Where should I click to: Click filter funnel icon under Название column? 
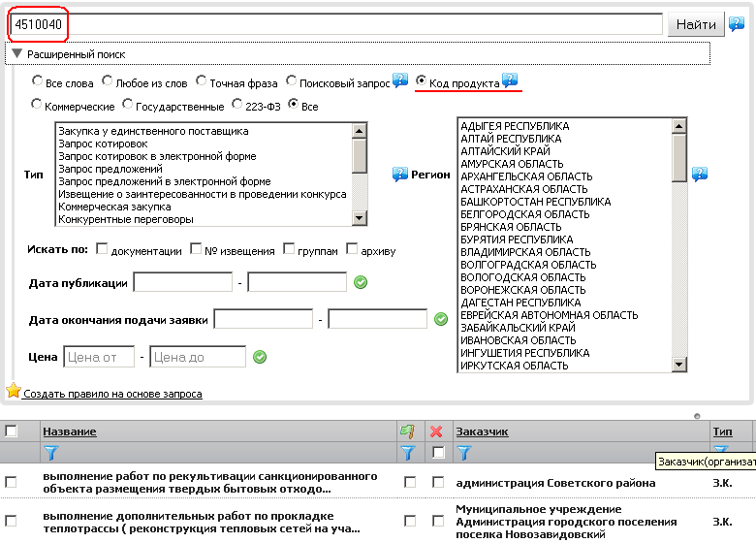pyautogui.click(x=51, y=452)
